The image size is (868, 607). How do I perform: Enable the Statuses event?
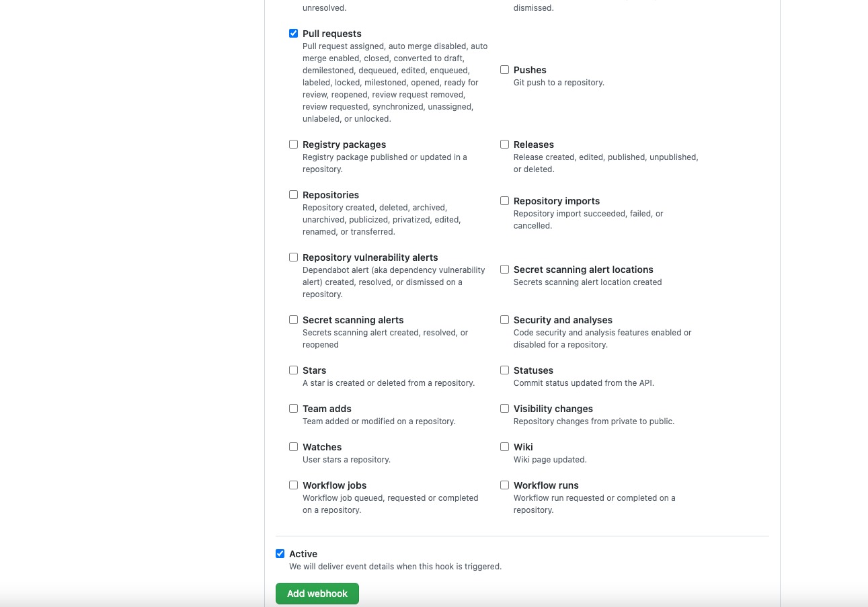504,370
